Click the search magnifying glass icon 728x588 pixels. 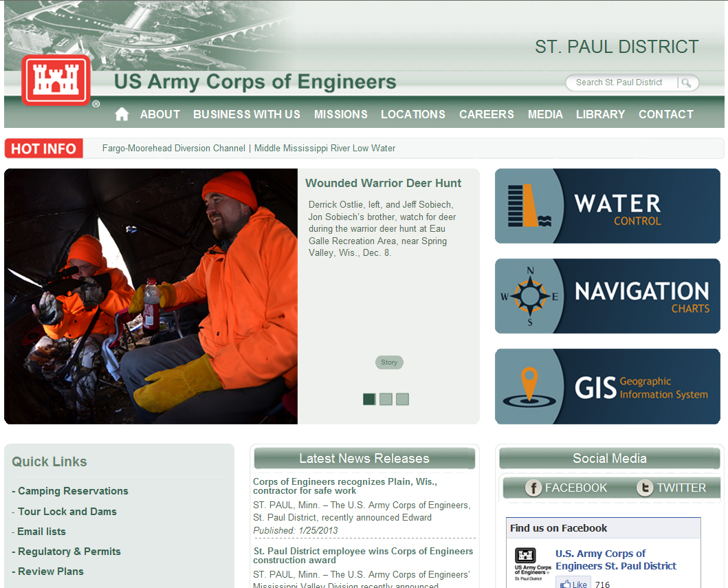687,83
